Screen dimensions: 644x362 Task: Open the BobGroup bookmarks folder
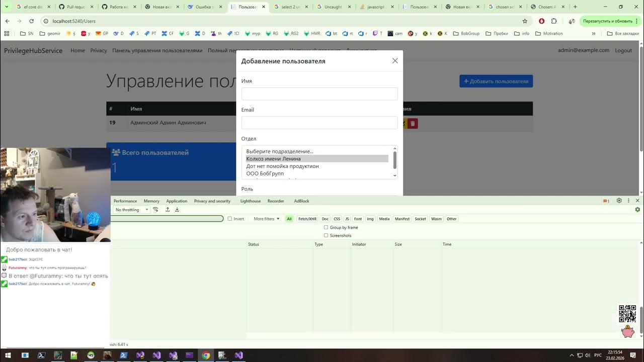(x=466, y=34)
